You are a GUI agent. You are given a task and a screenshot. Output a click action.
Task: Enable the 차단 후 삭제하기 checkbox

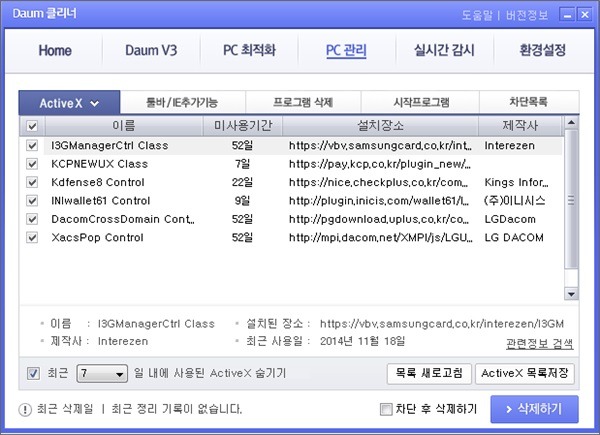tap(386, 409)
